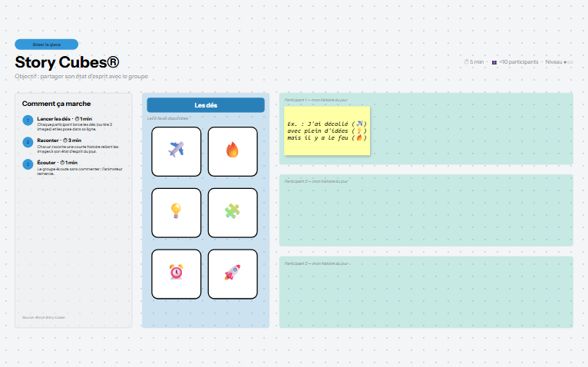Click the '<10 participants' text
Image resolution: width=588 pixels, height=367 pixels.
519,62
